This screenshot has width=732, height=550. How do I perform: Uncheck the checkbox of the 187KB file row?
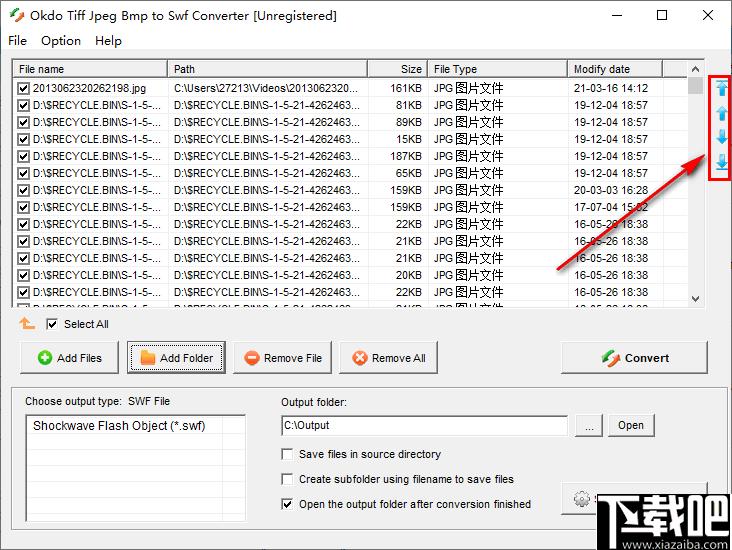click(x=23, y=156)
